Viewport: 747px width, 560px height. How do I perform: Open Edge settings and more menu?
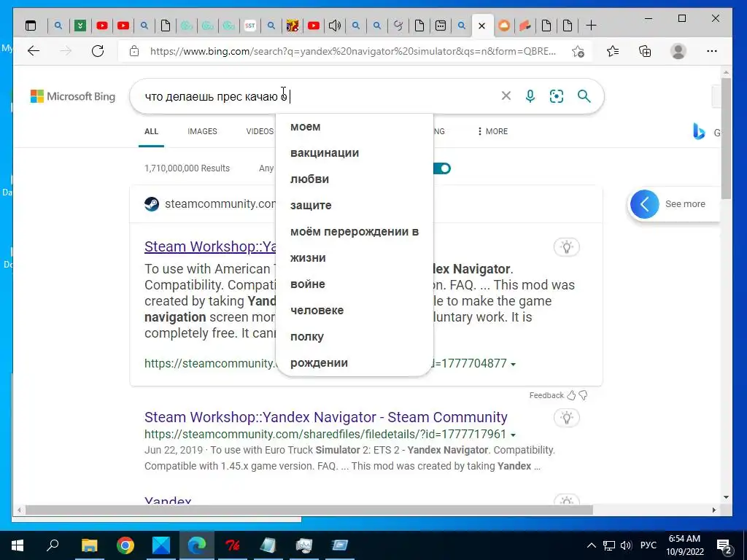point(712,51)
